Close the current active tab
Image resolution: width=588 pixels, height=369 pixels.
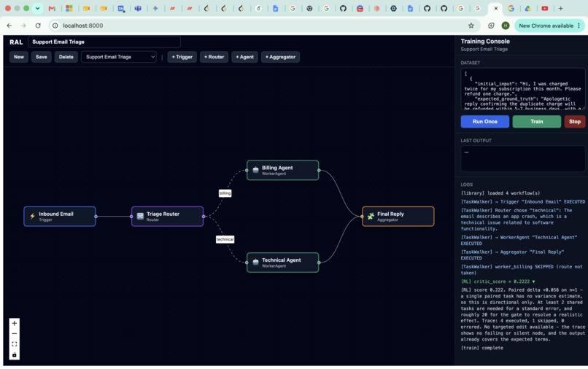point(496,8)
